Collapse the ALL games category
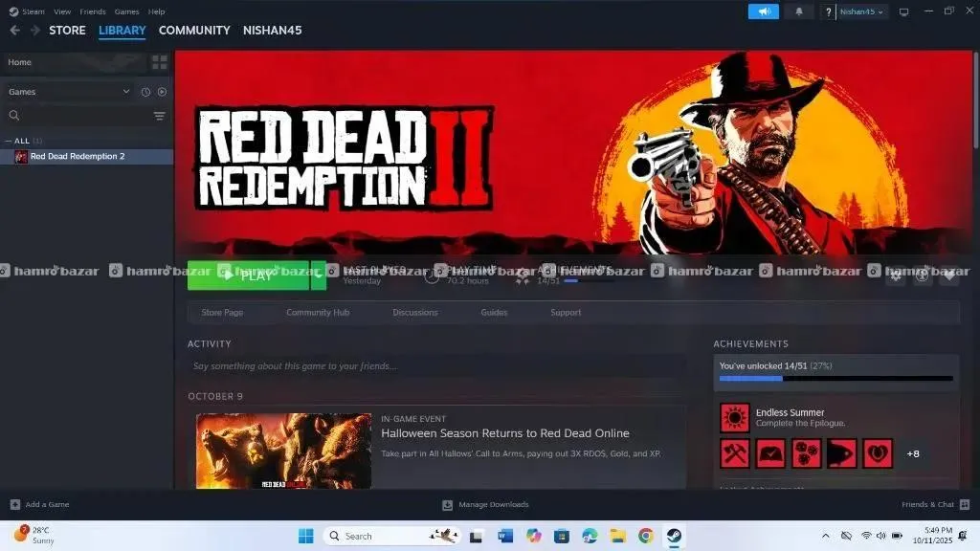 10,141
